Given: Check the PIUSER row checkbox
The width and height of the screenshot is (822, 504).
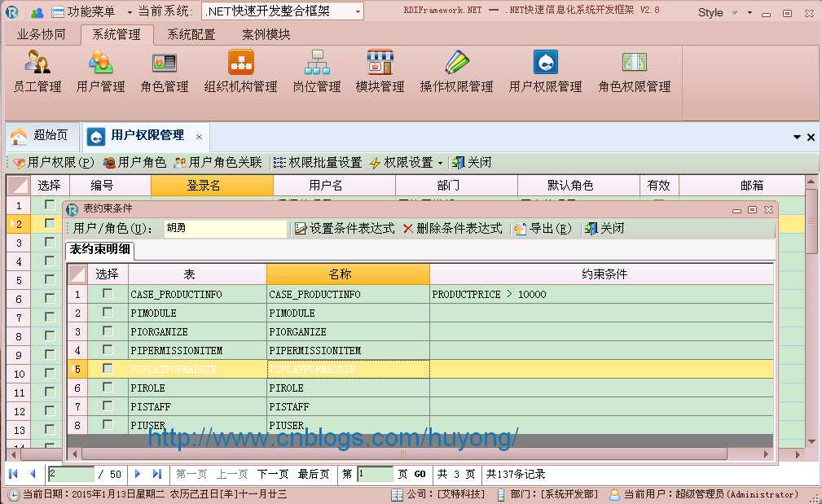Looking at the screenshot, I should 108,424.
